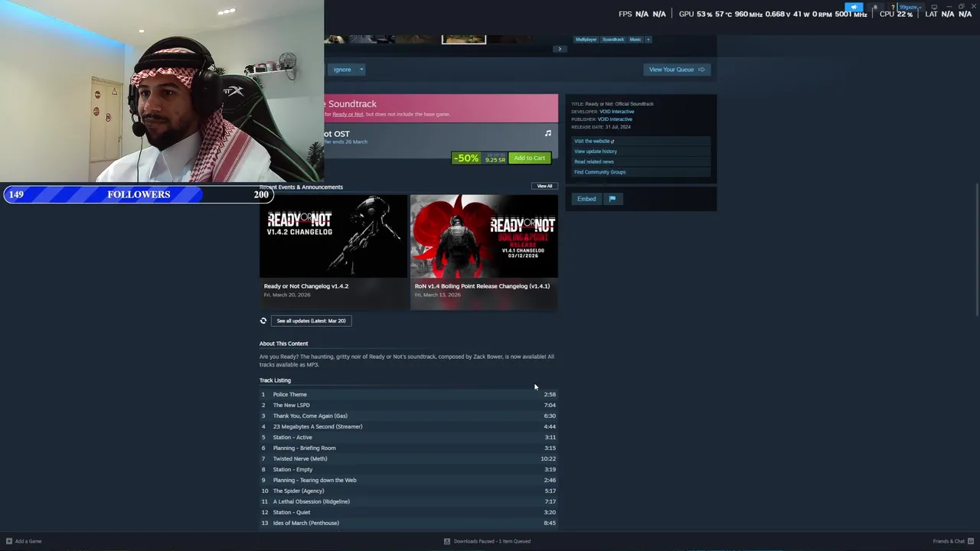
Task: Select track 'The Spider (Agency)'
Action: [408, 491]
